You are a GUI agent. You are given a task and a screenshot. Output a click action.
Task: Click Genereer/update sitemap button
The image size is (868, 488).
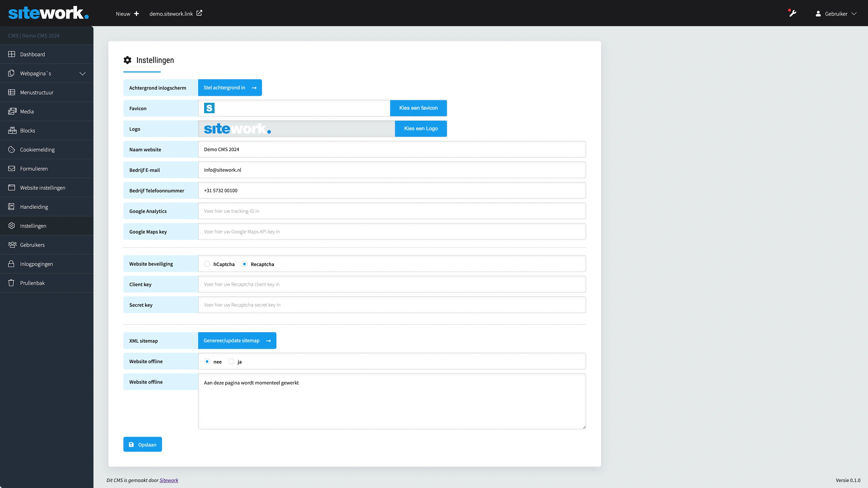[x=237, y=340]
